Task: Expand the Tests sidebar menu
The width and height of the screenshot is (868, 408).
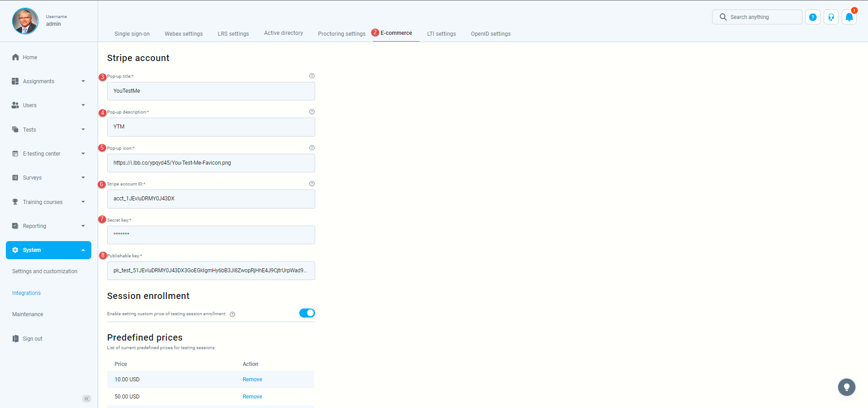Action: (48, 130)
